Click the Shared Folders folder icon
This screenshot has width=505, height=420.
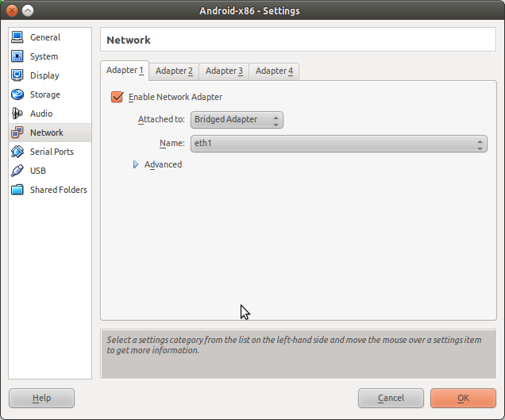pos(17,190)
